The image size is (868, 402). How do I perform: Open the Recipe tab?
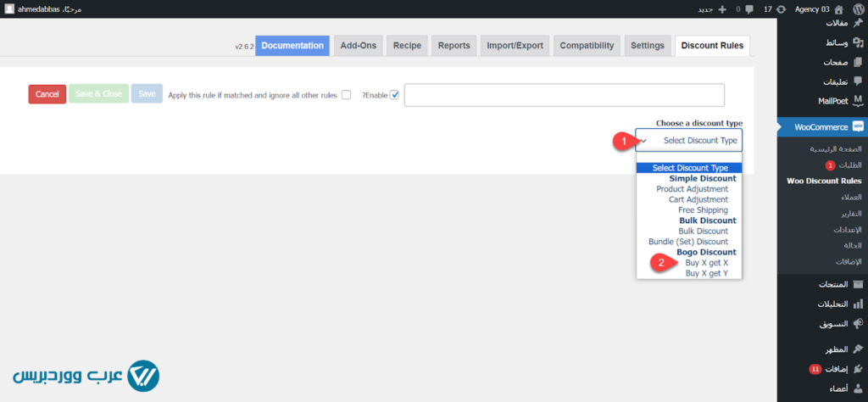click(x=408, y=46)
